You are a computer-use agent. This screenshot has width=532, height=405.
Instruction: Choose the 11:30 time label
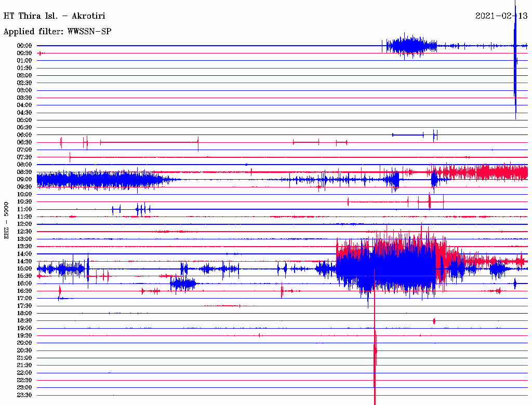pyautogui.click(x=24, y=217)
